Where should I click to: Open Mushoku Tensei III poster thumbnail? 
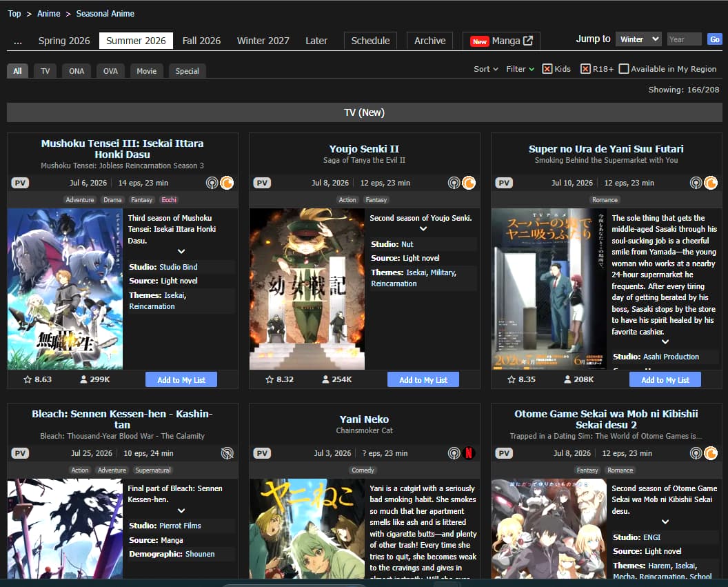(x=65, y=289)
